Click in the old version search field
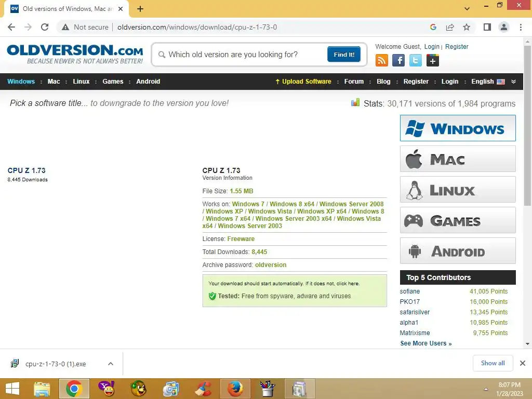 pyautogui.click(x=244, y=55)
